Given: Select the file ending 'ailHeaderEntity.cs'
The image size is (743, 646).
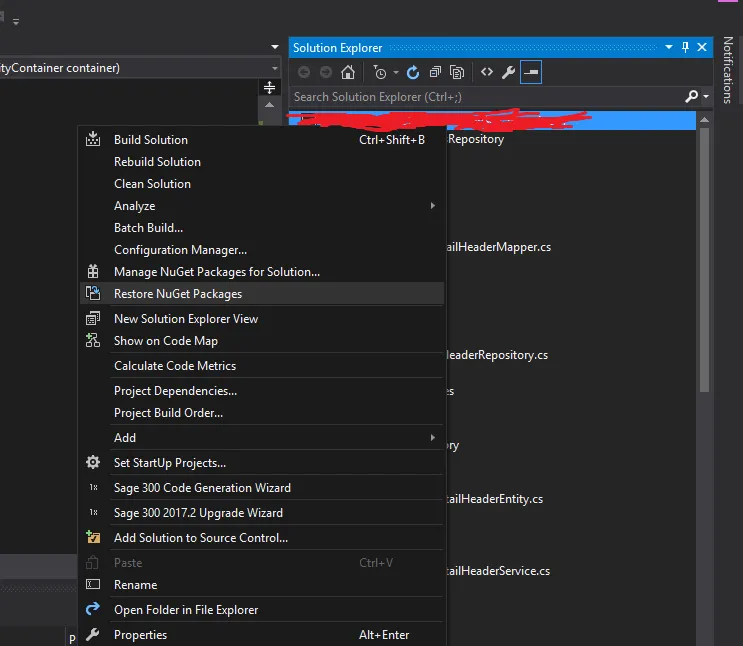Looking at the screenshot, I should coord(495,499).
